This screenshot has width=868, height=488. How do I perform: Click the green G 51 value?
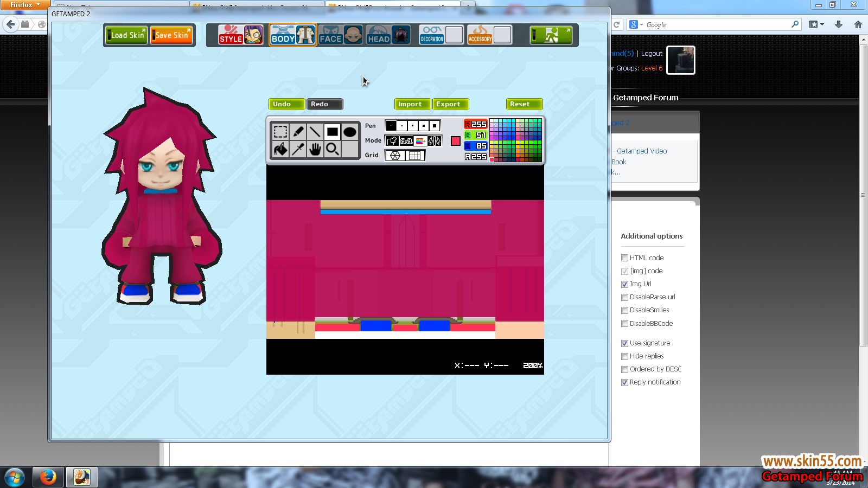click(x=476, y=135)
